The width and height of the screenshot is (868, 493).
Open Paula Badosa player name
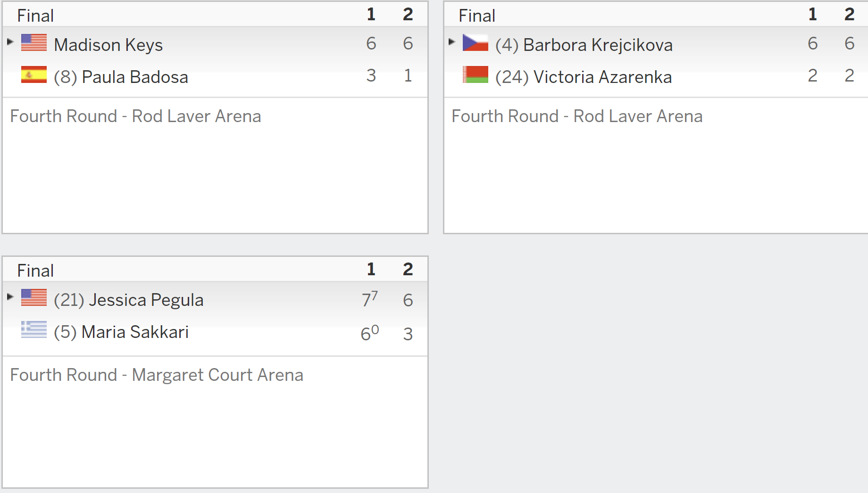(x=135, y=77)
